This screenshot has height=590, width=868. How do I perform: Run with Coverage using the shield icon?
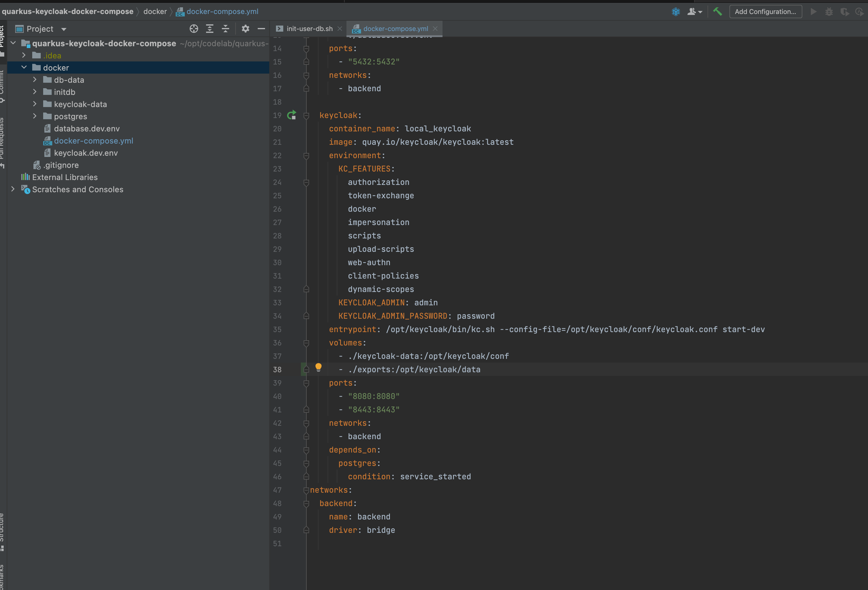tap(845, 12)
